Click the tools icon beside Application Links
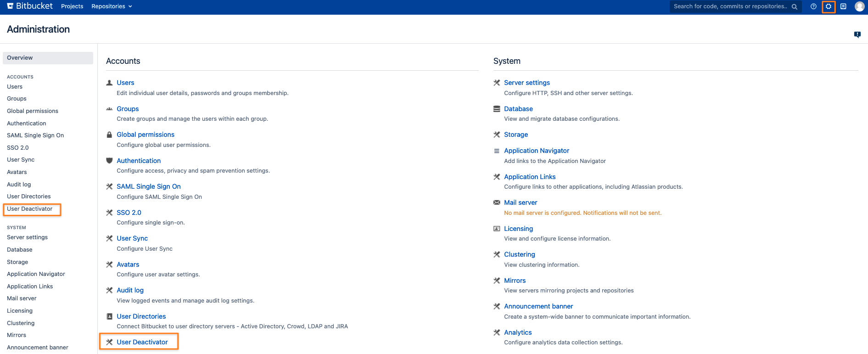 click(497, 177)
